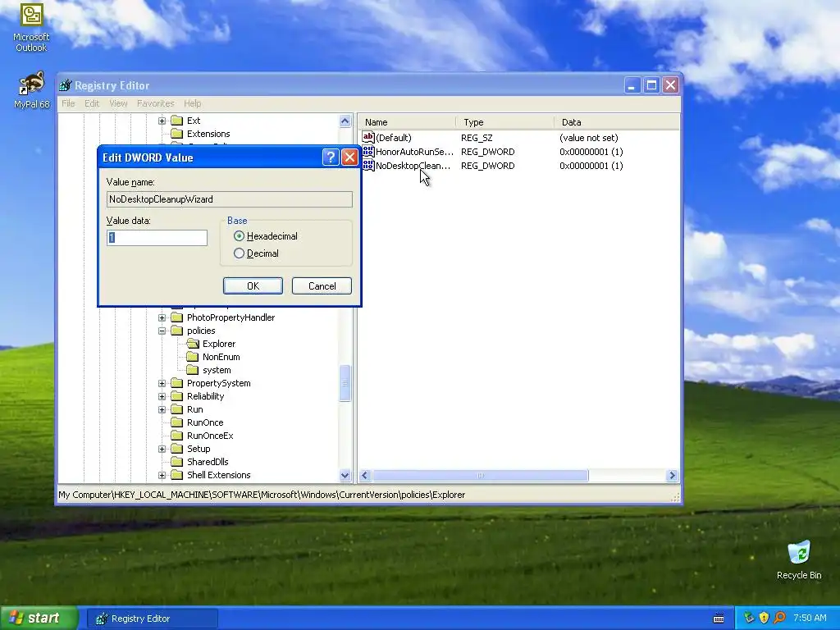
Task: Expand the Reliability key
Action: pos(162,396)
